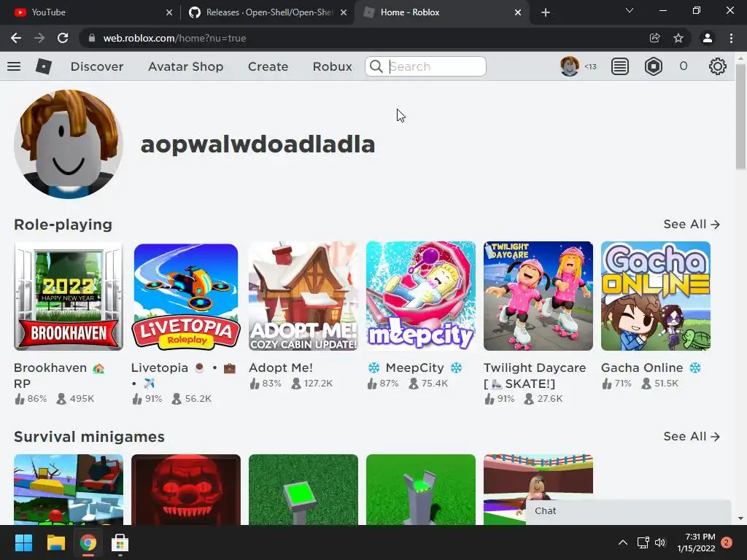Open File Explorer from the taskbar
Viewport: 747px width, 560px height.
[x=55, y=542]
